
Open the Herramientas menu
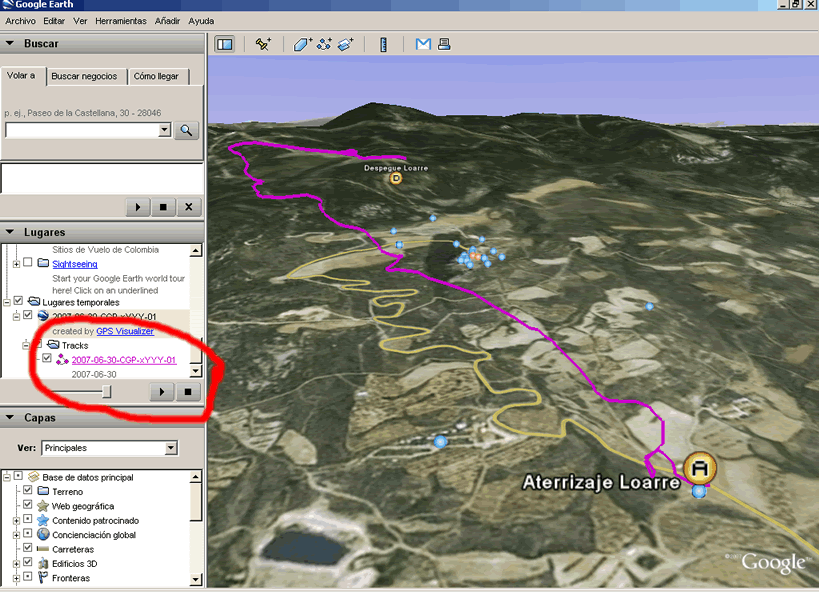(121, 21)
